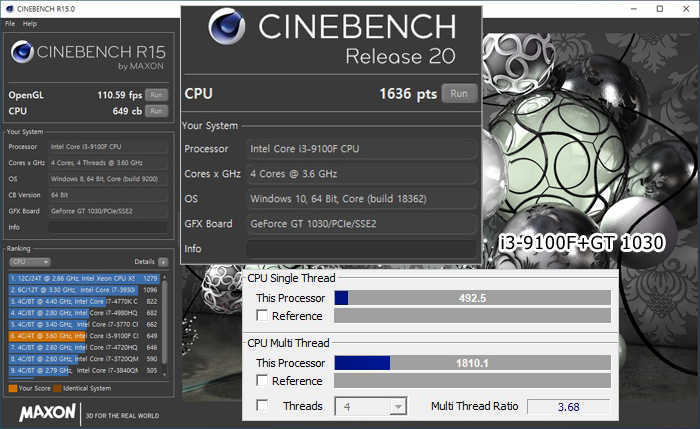Image resolution: width=700 pixels, height=429 pixels.
Task: Click the Cinebench Release 20 logo sphere
Action: click(227, 26)
